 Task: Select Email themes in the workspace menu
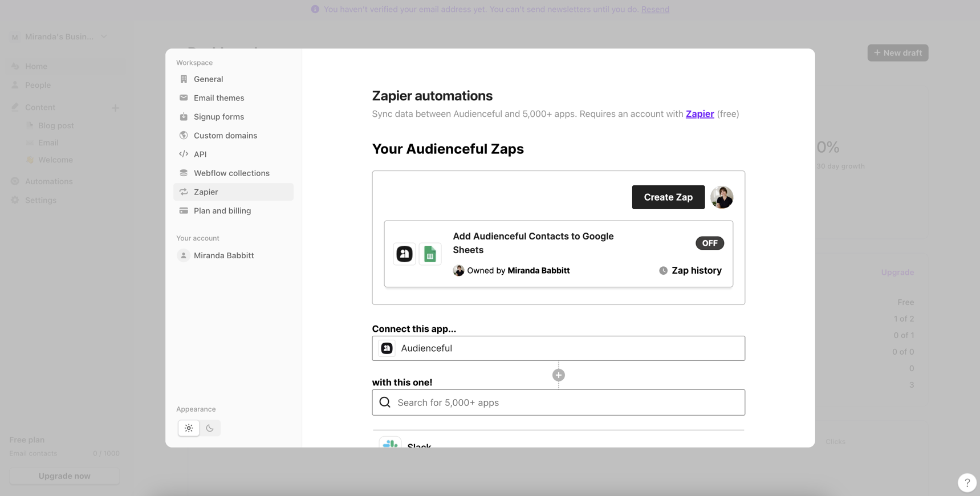click(x=218, y=97)
